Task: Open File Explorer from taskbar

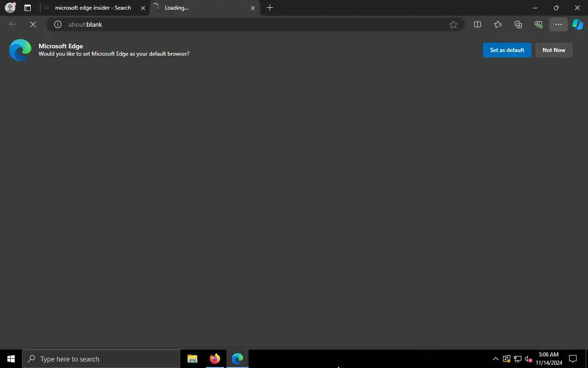Action: point(192,359)
